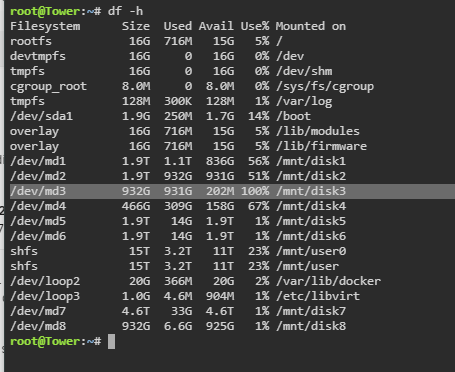Click the Filesystem column header
The width and height of the screenshot is (455, 372).
coord(45,26)
